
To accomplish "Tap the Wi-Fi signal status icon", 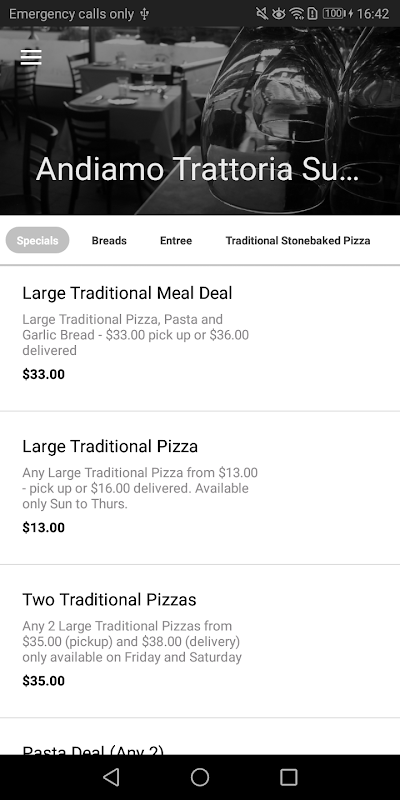I will pos(296,14).
